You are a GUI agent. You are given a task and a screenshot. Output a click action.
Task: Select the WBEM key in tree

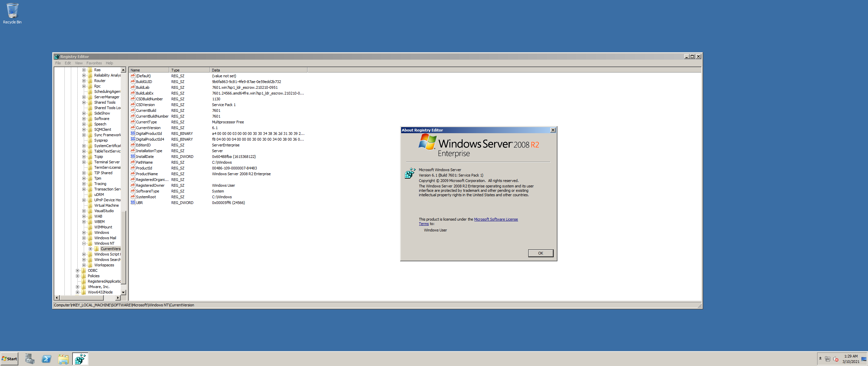coord(99,222)
